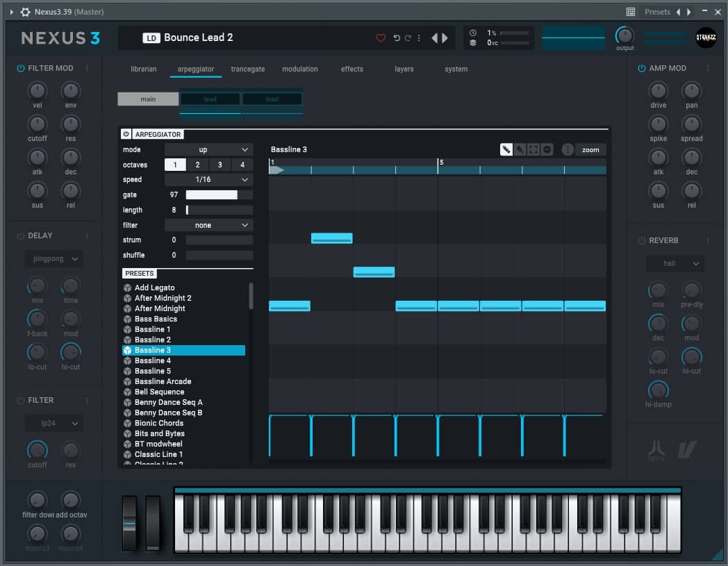Open the filter type dropdown showing lp24
Viewport: 728px width, 566px height.
(54, 424)
